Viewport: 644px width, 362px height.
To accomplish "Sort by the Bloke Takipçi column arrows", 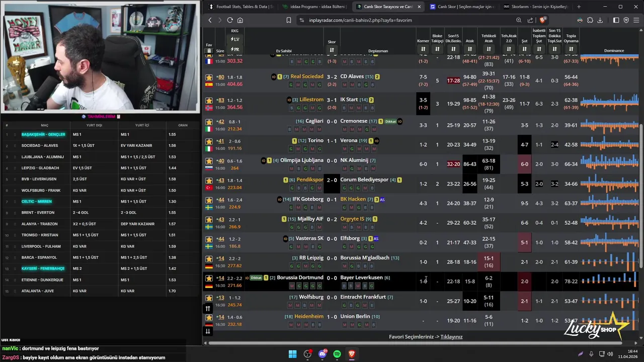I will click(437, 49).
